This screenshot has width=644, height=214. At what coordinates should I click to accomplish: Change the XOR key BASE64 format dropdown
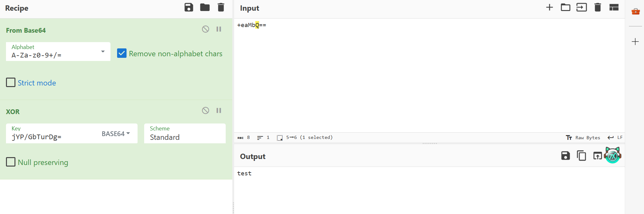[x=116, y=134]
